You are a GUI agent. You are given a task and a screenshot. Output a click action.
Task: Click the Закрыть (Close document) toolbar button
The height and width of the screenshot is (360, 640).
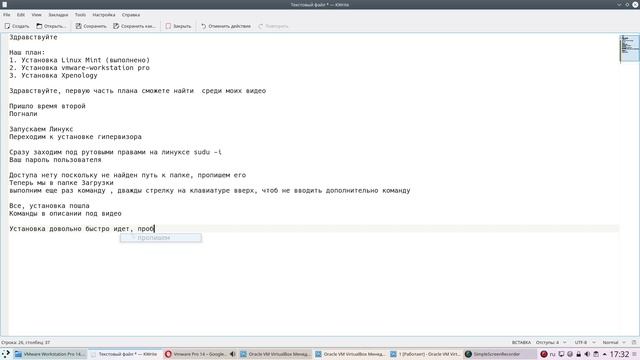pos(178,26)
